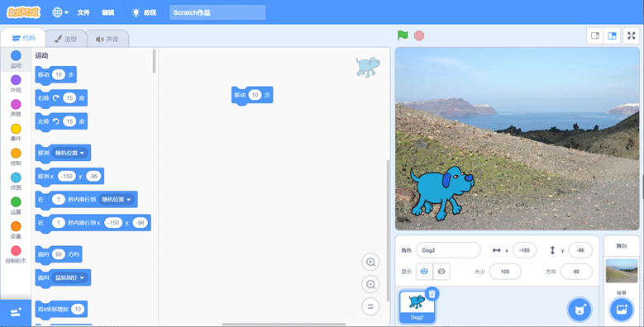Select the 侦测 block category

click(16, 182)
